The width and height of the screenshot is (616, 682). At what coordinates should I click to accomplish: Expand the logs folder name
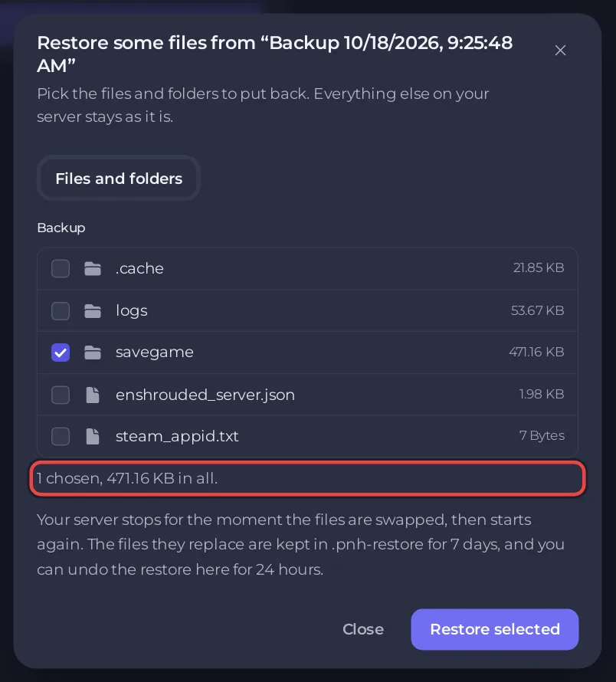tap(131, 310)
